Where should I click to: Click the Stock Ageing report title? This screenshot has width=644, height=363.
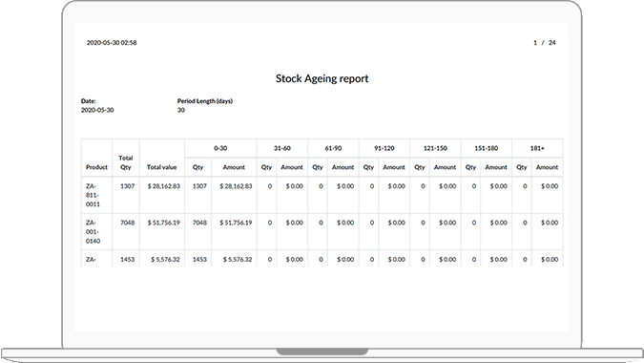pos(322,78)
